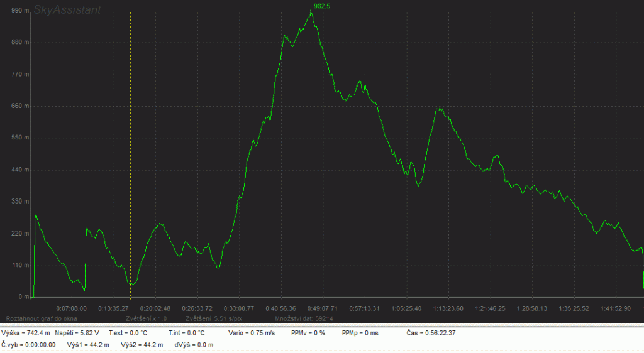This screenshot has height=353, width=644.
Task: Click the SkyAssistant watermark logo
Action: (67, 11)
